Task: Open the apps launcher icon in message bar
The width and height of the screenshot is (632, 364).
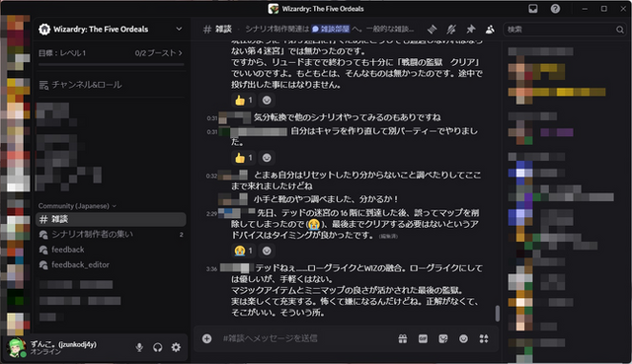Action: (x=484, y=338)
